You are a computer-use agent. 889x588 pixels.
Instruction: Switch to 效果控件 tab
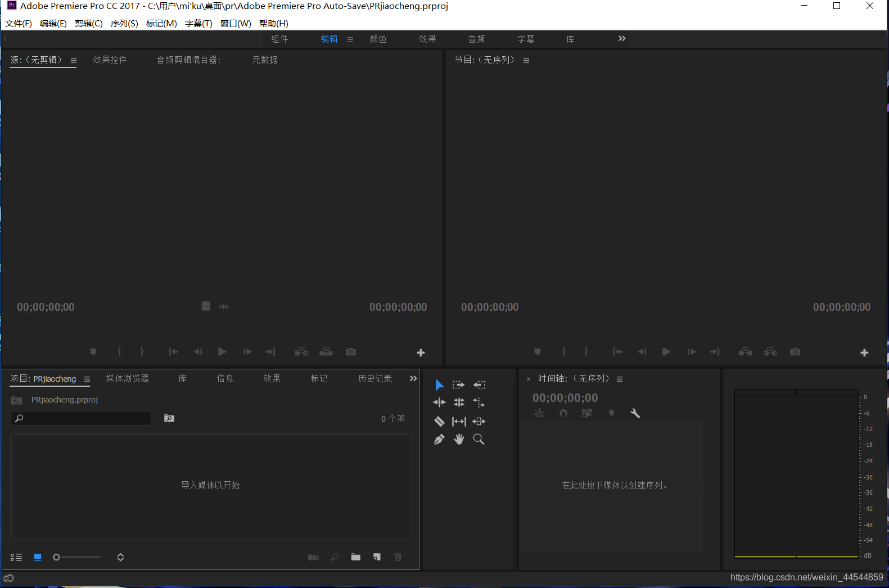(110, 60)
